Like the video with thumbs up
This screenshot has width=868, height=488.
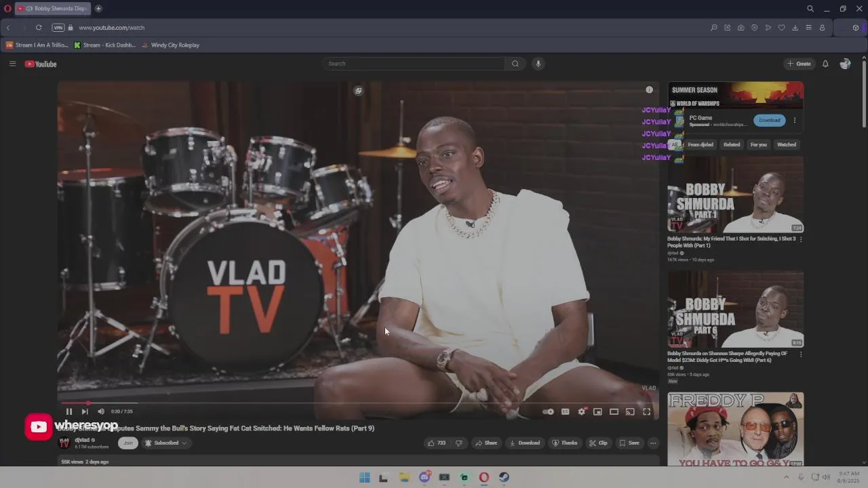[436, 443]
